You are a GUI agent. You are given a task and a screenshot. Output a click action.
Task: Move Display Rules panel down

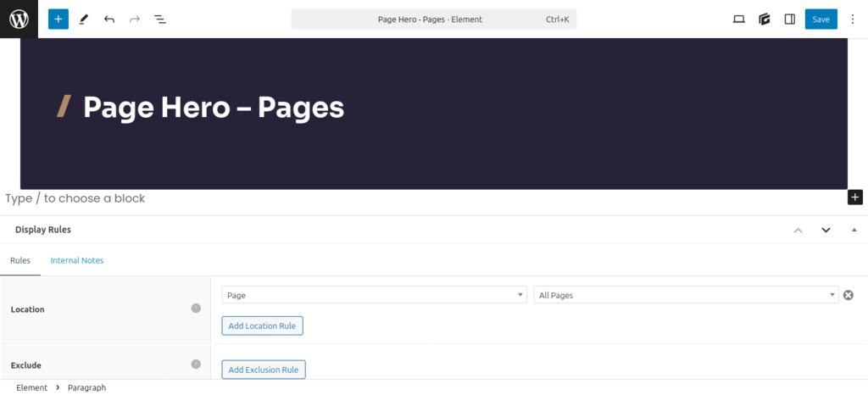(826, 230)
